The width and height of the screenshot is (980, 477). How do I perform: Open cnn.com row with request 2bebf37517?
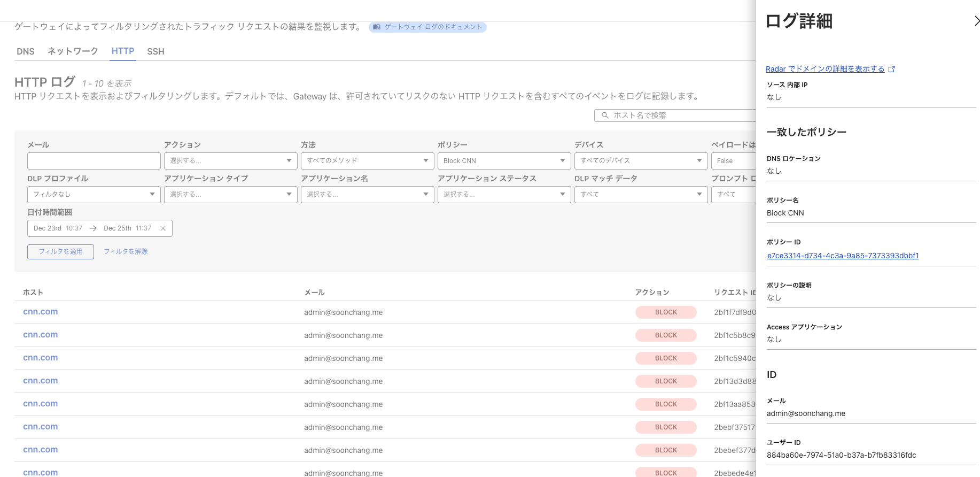pos(40,427)
